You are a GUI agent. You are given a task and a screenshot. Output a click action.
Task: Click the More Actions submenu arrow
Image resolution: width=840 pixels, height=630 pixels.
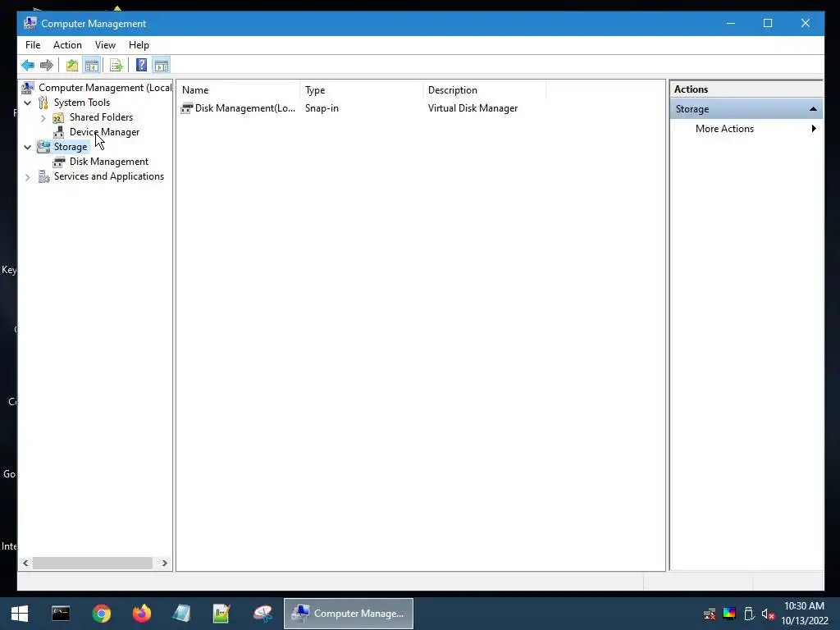point(814,129)
